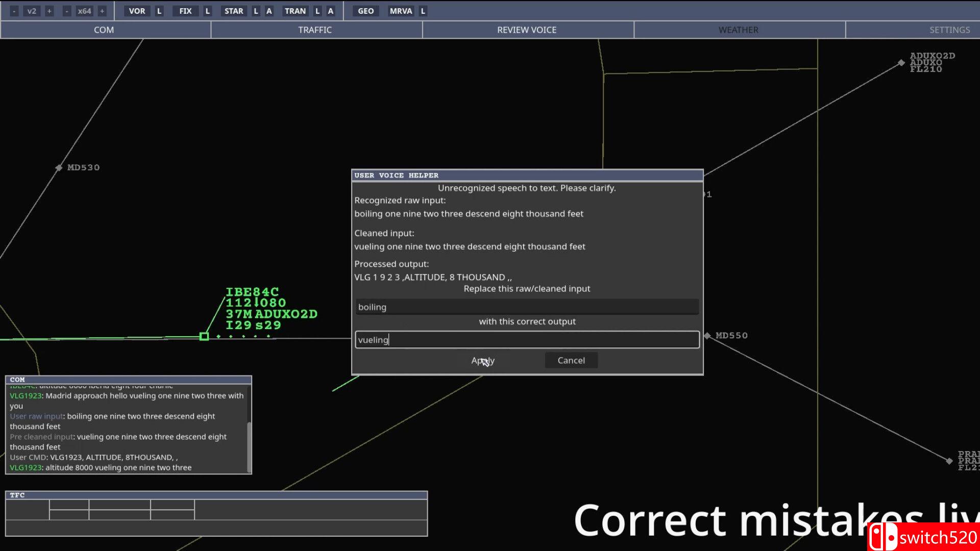Increase speed with plus after x64
Screen dimensions: 980x551
pos(102,11)
